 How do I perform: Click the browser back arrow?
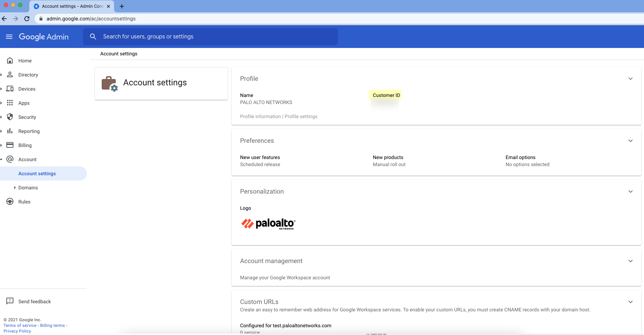click(4, 19)
